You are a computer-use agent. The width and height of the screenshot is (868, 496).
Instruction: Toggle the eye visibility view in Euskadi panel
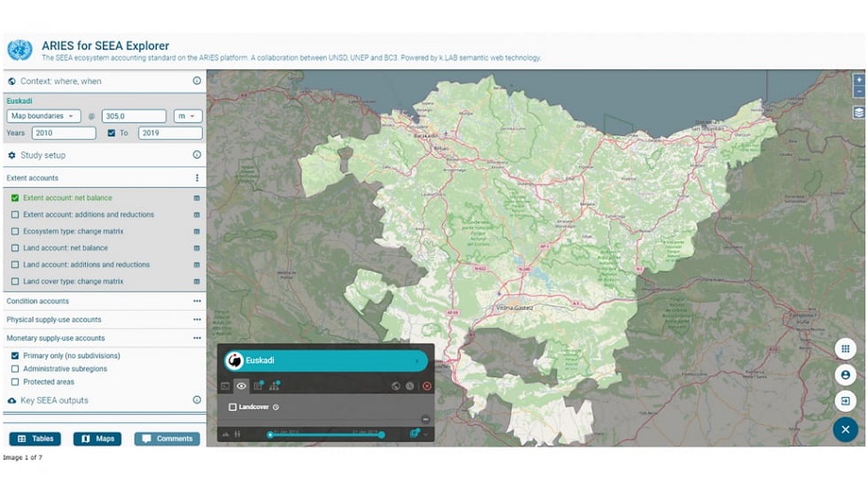[x=241, y=386]
